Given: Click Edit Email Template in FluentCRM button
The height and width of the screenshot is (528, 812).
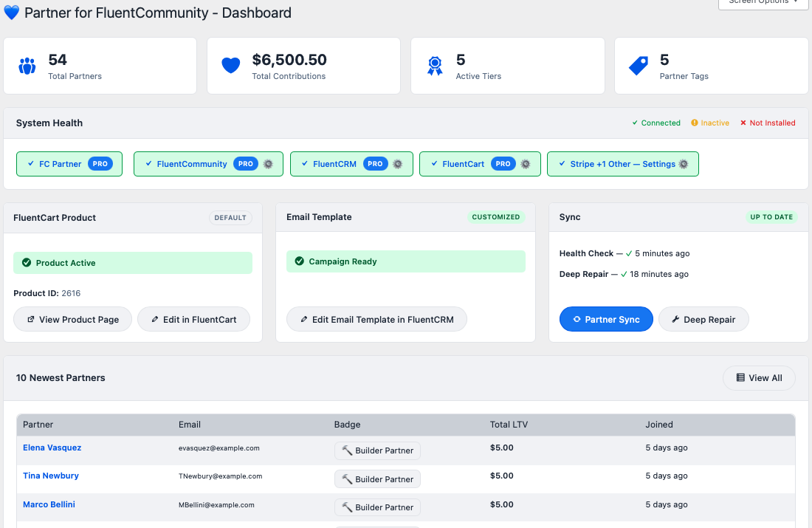Looking at the screenshot, I should [x=376, y=319].
